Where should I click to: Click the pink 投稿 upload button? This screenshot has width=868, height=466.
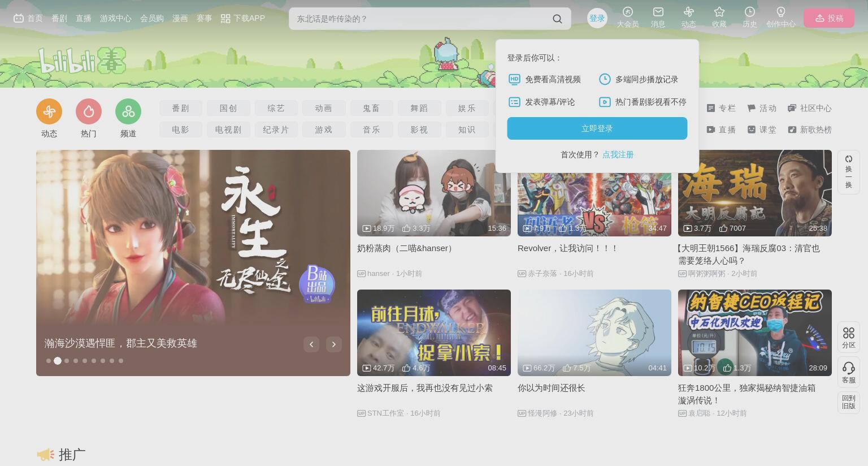(829, 19)
